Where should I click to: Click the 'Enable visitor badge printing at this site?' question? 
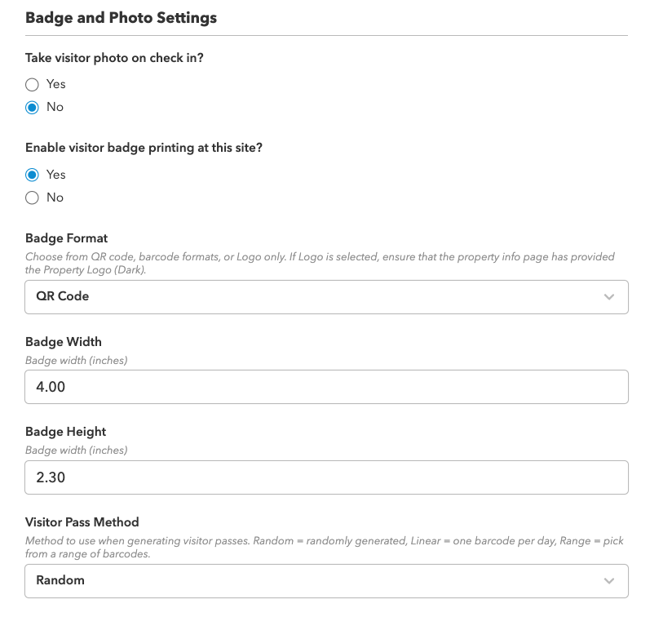(144, 148)
